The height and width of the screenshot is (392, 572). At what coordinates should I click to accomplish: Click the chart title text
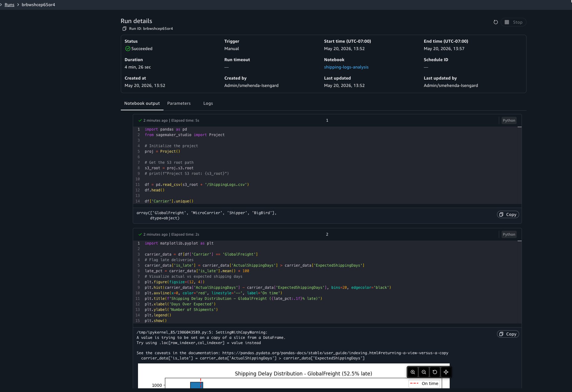pos(303,374)
